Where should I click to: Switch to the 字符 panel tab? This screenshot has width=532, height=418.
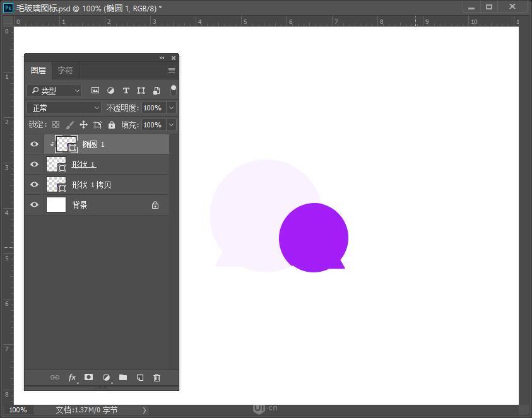coord(65,70)
